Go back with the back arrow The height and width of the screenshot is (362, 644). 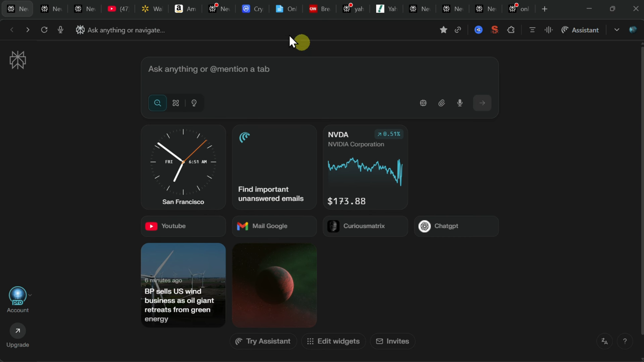click(12, 30)
